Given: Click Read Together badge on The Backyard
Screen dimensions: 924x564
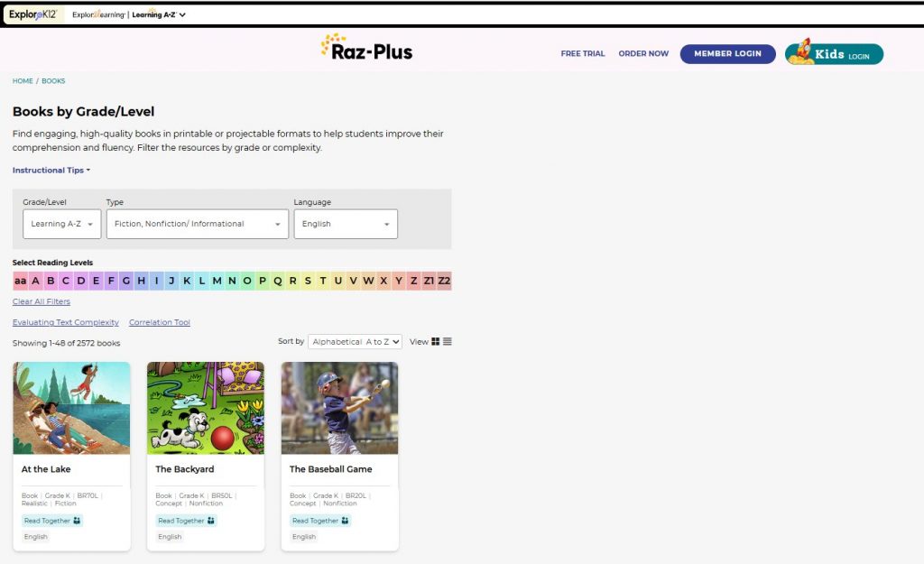Looking at the screenshot, I should click(x=186, y=521).
